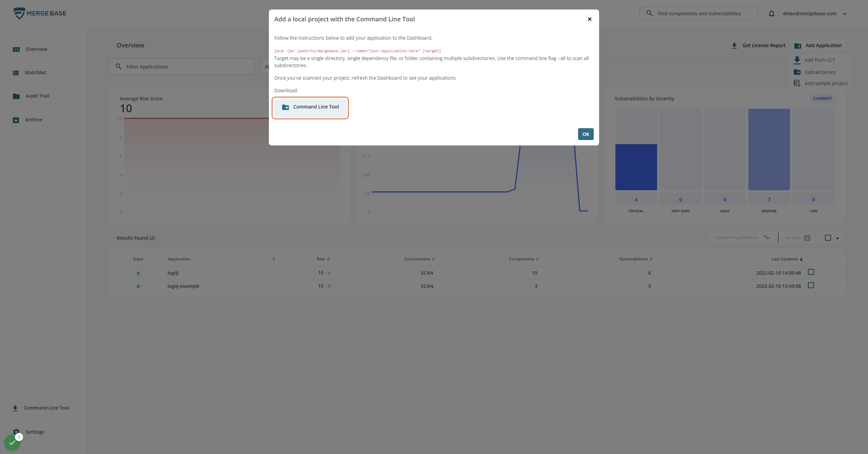Screen dimensions: 868x454
Task: Click the Add sample project database icon
Action: (797, 83)
